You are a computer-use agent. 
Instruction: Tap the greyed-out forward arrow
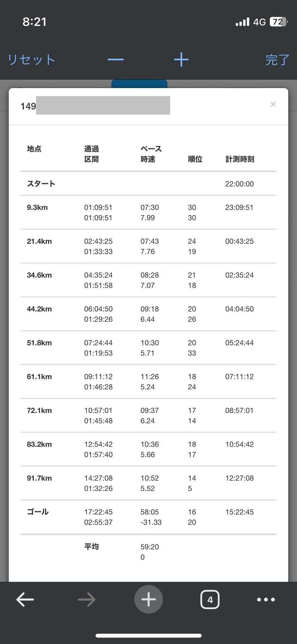86,599
